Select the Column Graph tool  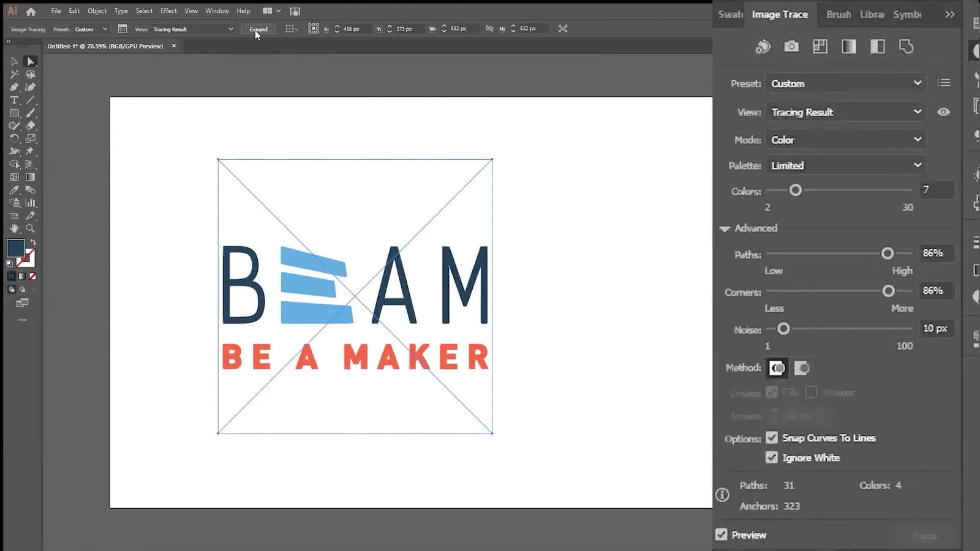[x=30, y=203]
